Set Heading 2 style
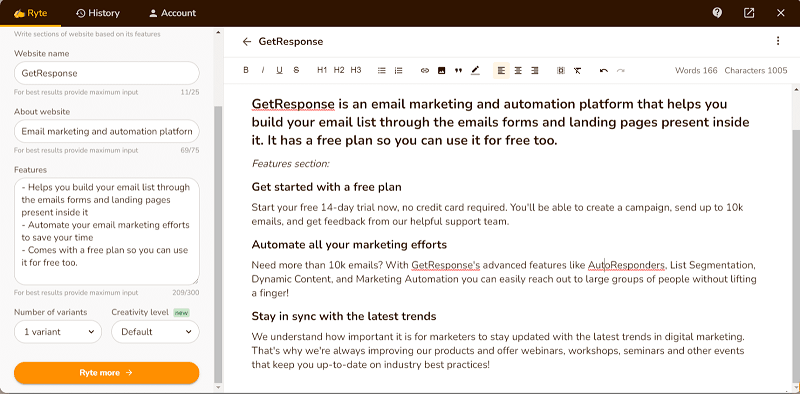This screenshot has height=394, width=800. pos(339,70)
